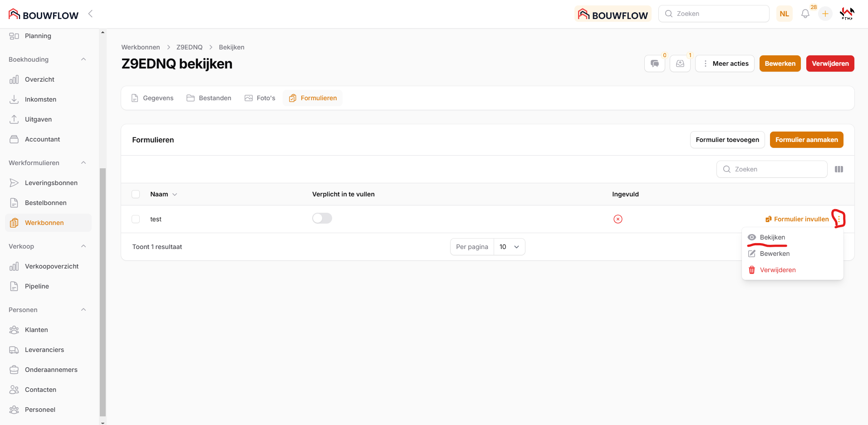Collapse sidebar using the left arrow icon
Image resolution: width=868 pixels, height=425 pixels.
pos(90,14)
